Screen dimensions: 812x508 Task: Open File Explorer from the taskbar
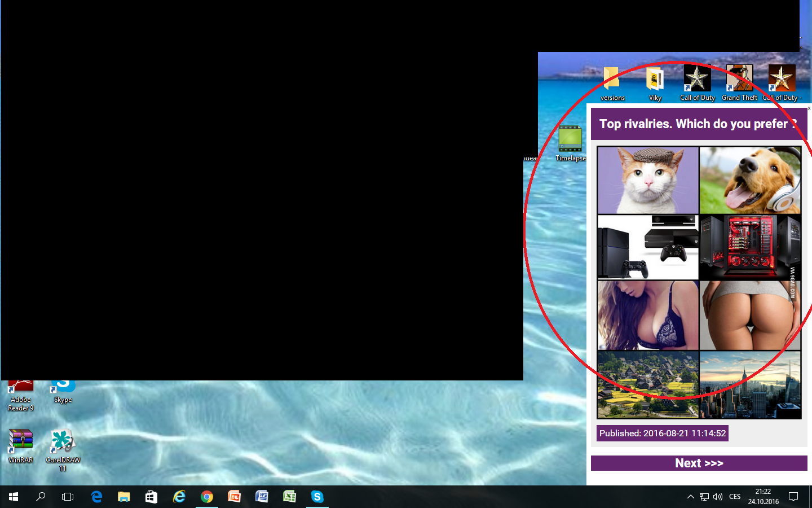[124, 497]
